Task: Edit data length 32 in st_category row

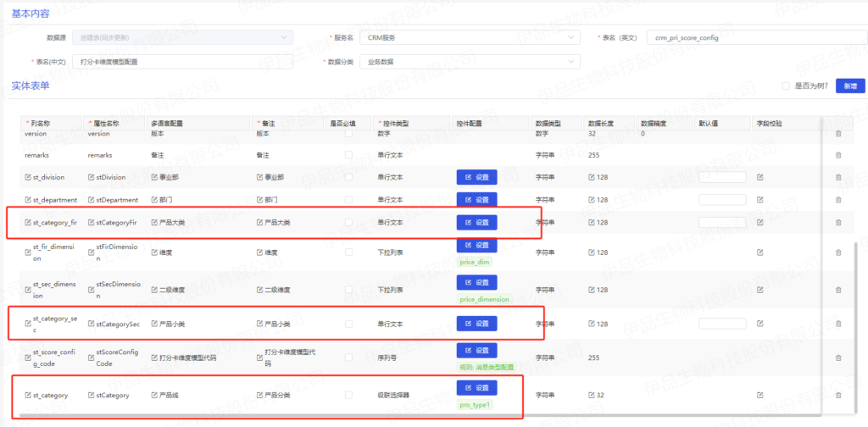Action: click(592, 396)
